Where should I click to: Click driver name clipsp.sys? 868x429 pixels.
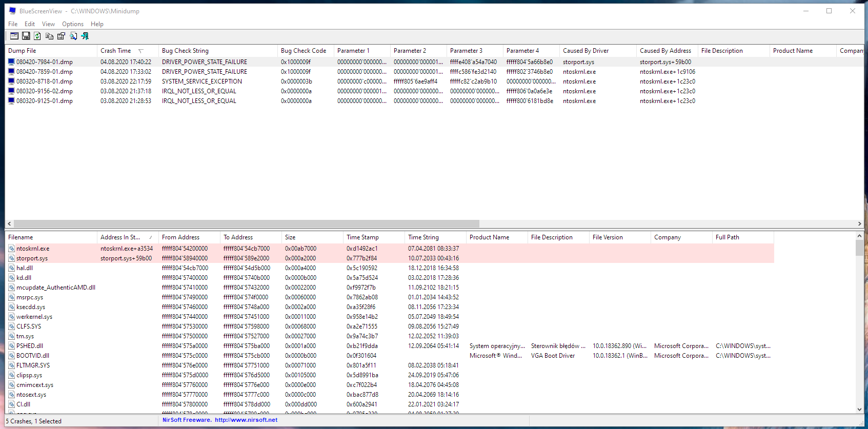29,375
